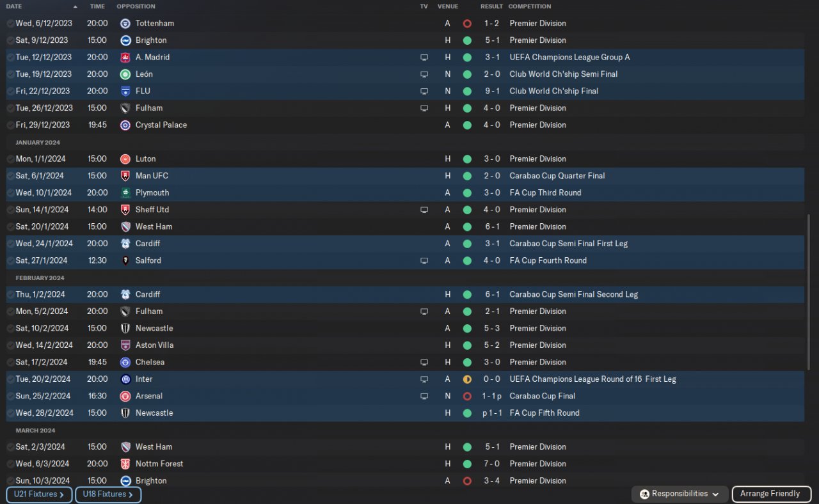Click the red loss indicator for Brighton away

[467, 481]
